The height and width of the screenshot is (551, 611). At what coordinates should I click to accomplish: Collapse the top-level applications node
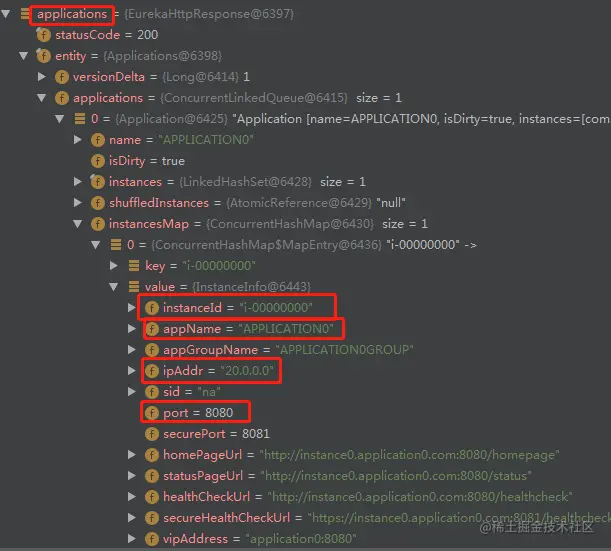tap(6, 14)
